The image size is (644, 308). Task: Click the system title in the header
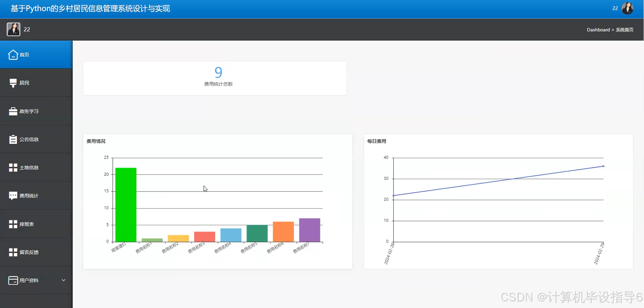(x=90, y=8)
